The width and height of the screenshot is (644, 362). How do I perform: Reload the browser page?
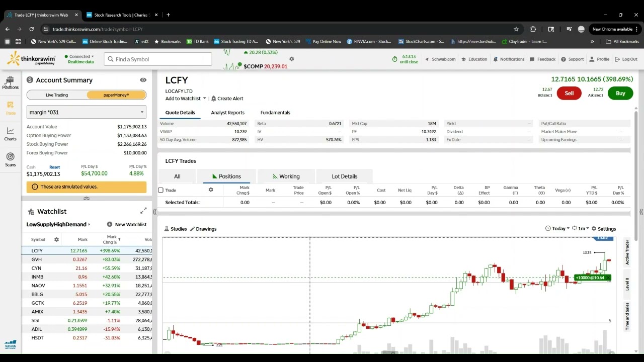tap(32, 29)
